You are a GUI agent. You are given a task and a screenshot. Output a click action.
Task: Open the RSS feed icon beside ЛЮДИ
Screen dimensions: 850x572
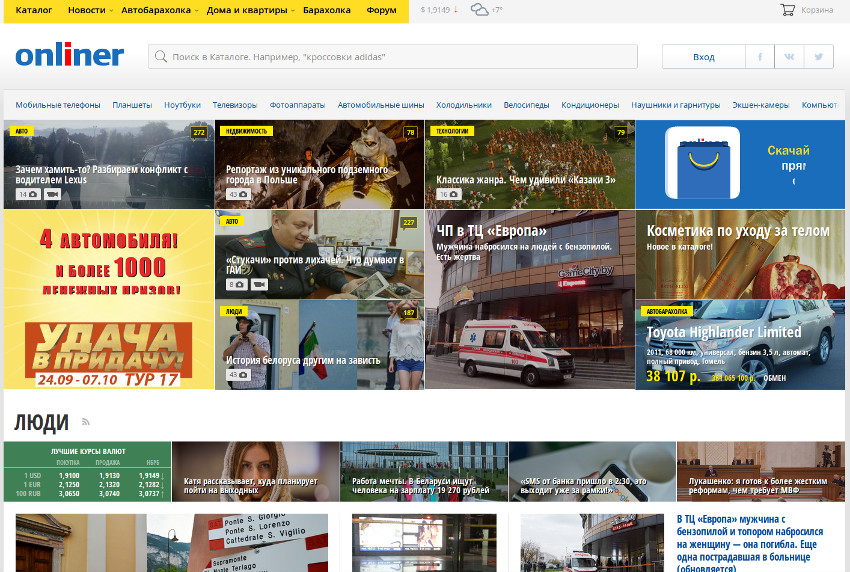[x=86, y=422]
